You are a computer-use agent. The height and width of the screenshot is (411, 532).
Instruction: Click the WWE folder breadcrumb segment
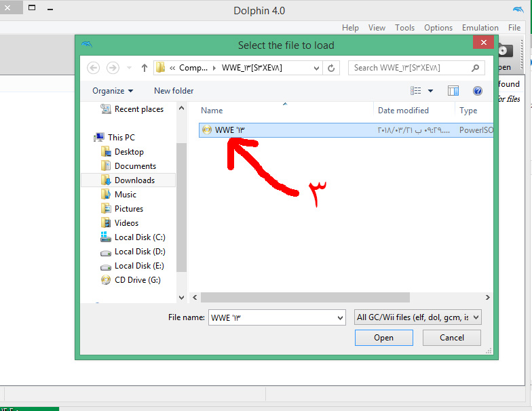pos(252,68)
